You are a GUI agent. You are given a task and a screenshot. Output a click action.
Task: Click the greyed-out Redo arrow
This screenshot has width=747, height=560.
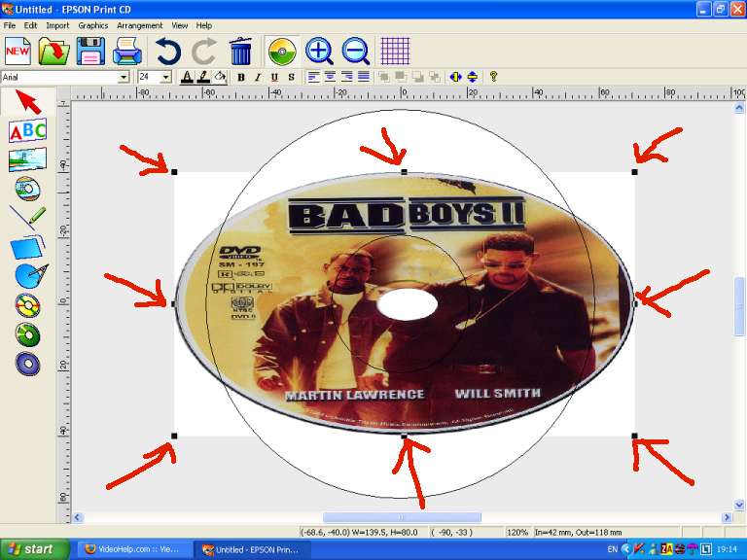pos(204,52)
